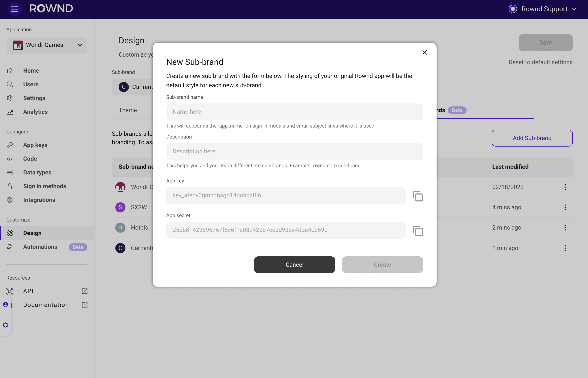
Task: Click the Analytics navigation icon
Action: coord(10,111)
